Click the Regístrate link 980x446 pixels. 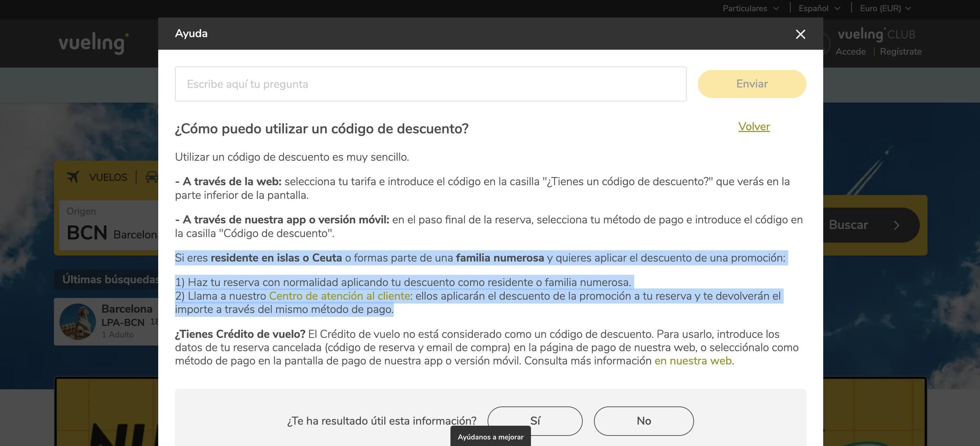tap(901, 51)
